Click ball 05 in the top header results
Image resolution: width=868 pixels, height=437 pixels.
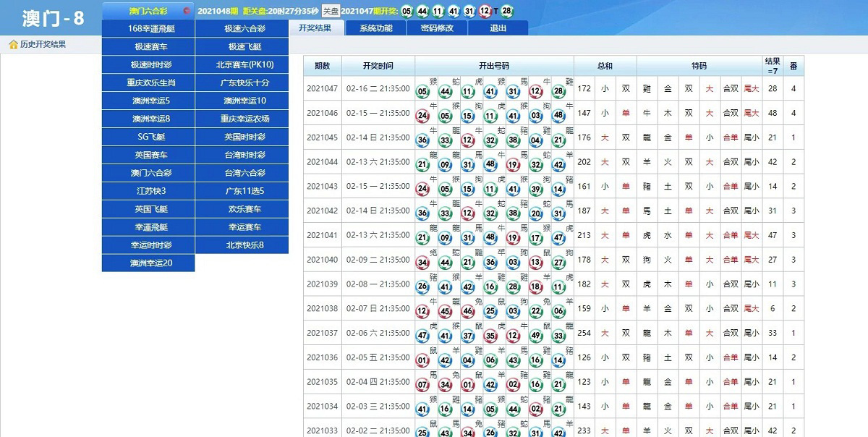coord(407,11)
